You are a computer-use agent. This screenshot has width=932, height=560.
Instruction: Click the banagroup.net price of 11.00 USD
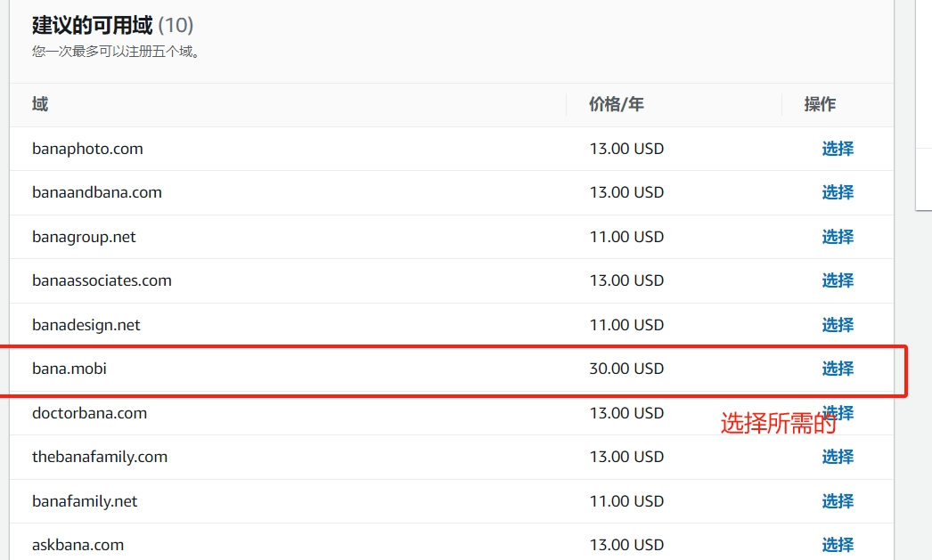[626, 237]
